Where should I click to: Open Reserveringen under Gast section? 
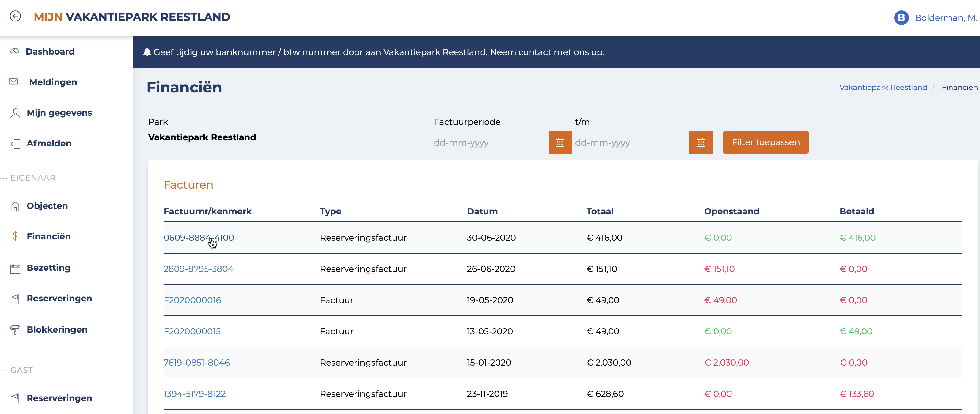pyautogui.click(x=59, y=398)
